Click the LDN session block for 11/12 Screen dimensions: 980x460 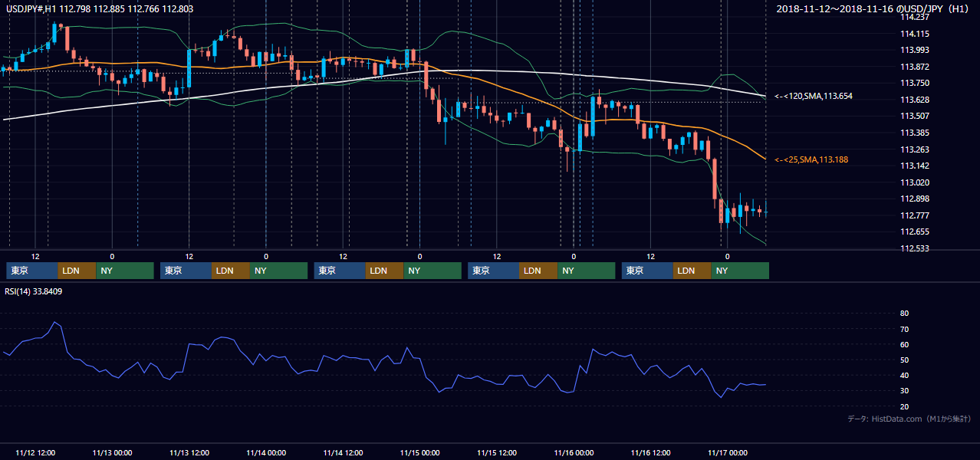coord(77,271)
